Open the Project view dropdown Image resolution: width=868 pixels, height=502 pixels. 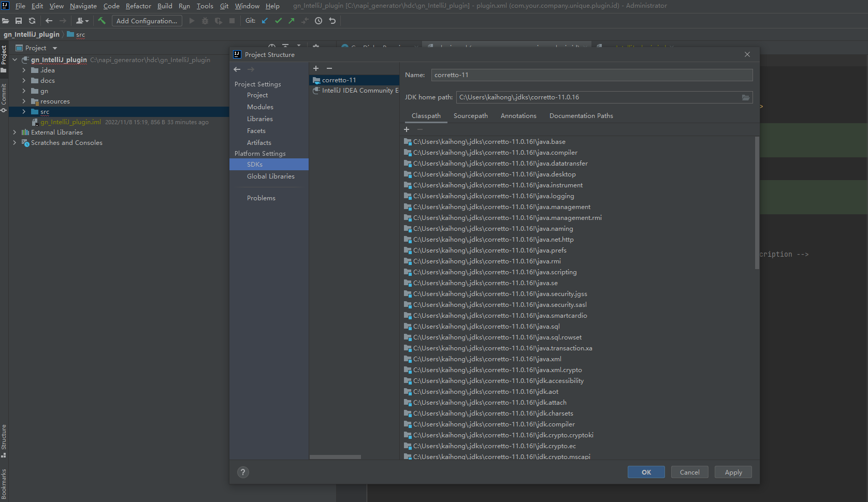pos(54,48)
